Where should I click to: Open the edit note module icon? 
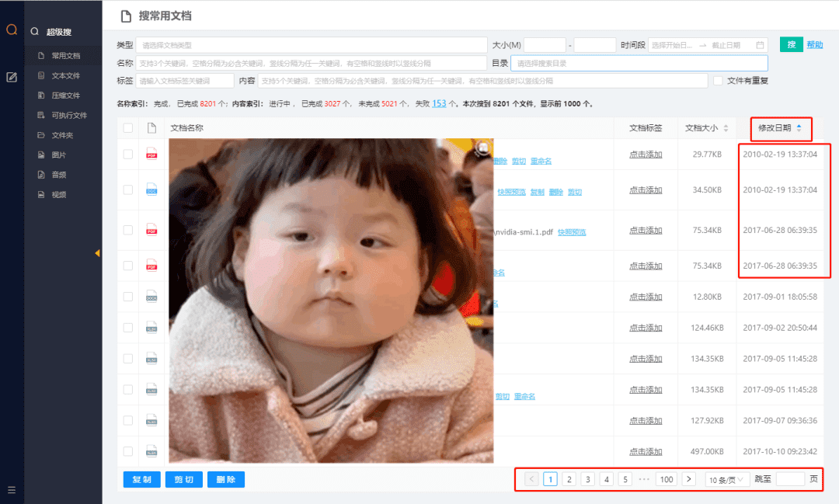coord(11,77)
